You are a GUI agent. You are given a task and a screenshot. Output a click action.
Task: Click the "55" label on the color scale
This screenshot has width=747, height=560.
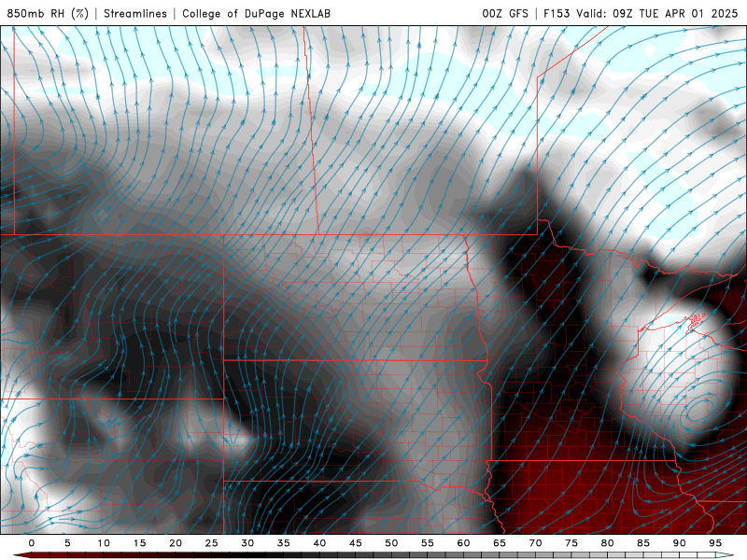428,543
